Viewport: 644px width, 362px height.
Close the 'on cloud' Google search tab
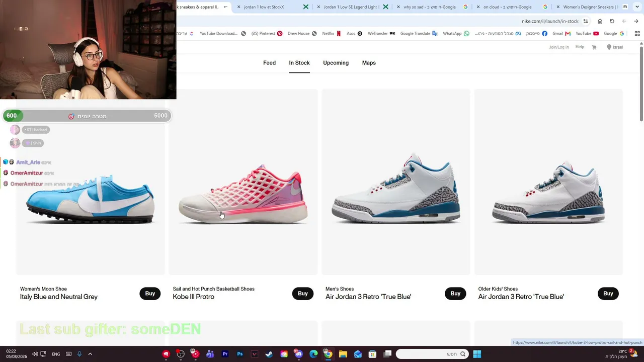coord(478,7)
